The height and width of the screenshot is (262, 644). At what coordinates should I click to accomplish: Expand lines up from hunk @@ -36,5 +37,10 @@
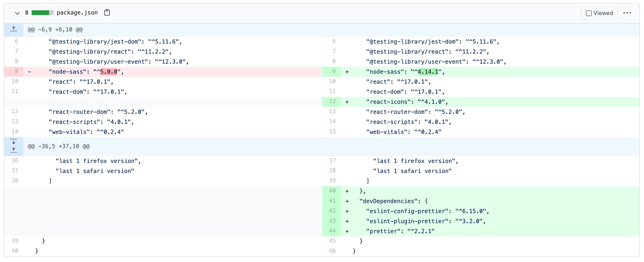[14, 151]
